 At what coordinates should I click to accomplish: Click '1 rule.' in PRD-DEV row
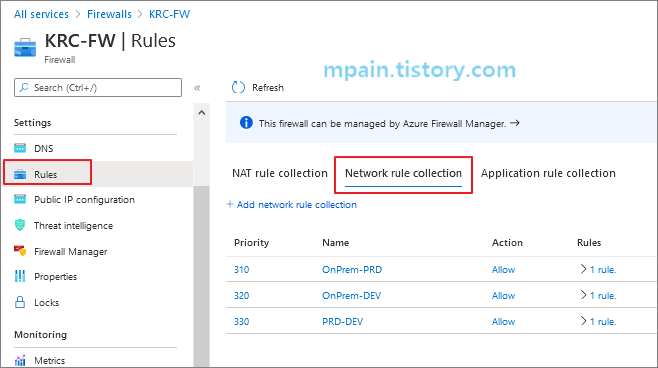tap(603, 321)
